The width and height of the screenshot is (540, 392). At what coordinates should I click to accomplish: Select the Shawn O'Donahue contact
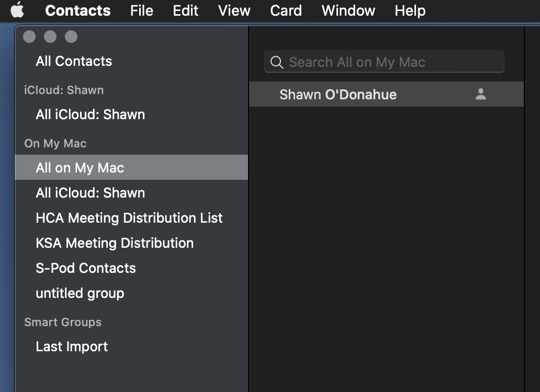coord(338,95)
